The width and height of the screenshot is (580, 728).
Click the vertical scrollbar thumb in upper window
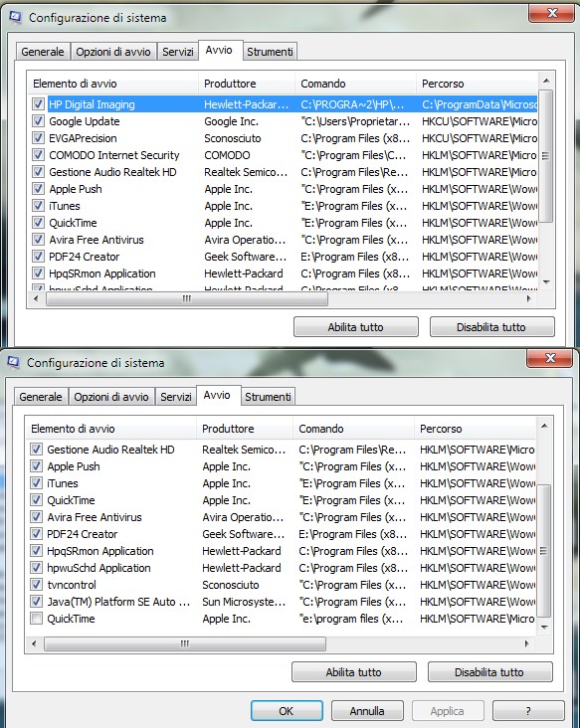click(546, 156)
